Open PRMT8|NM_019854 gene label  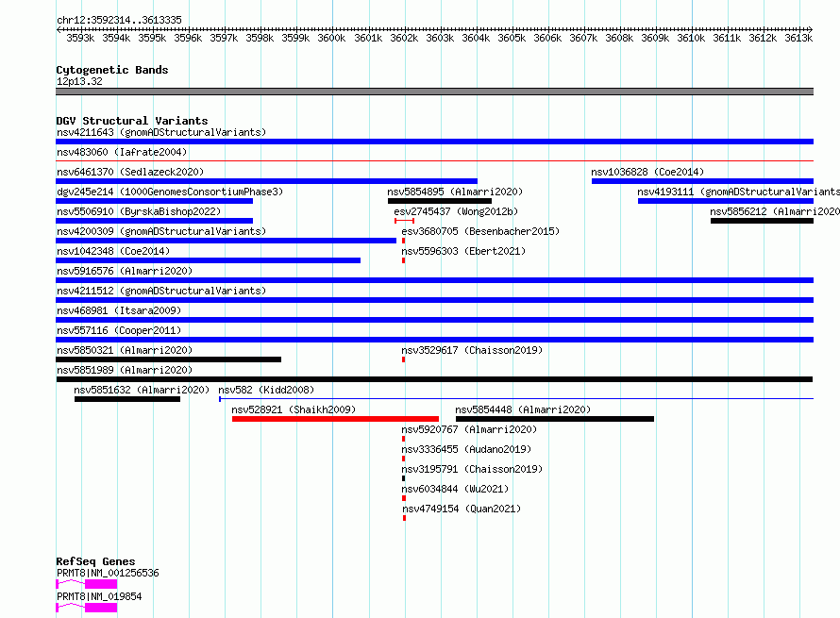[x=99, y=596]
